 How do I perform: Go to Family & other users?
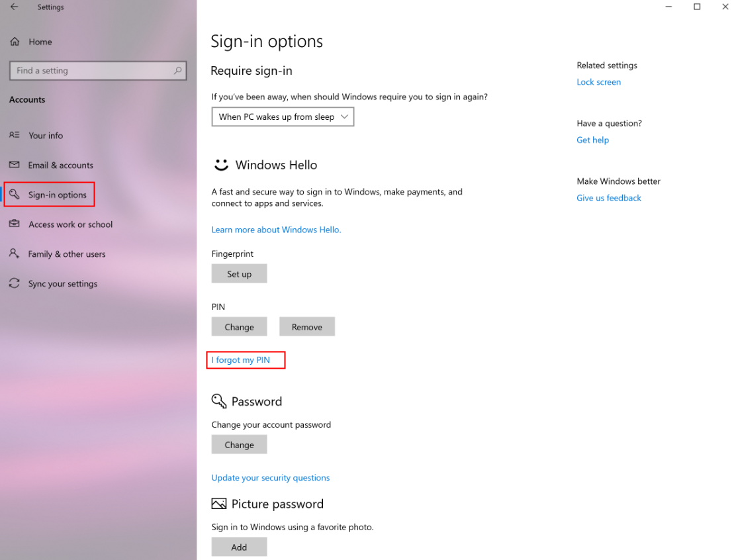tap(67, 254)
